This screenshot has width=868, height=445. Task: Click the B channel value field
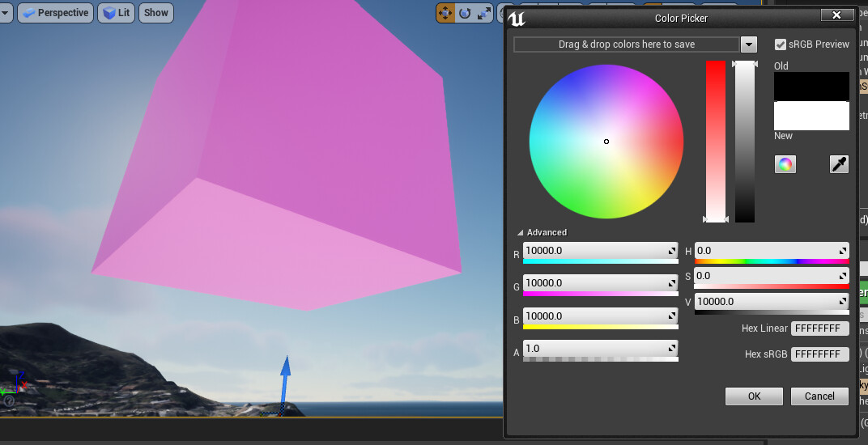click(x=600, y=316)
